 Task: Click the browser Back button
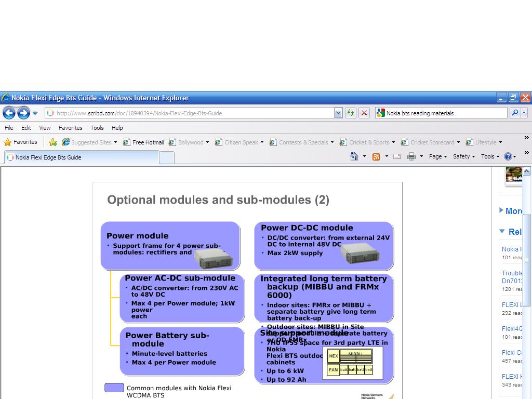click(x=9, y=113)
